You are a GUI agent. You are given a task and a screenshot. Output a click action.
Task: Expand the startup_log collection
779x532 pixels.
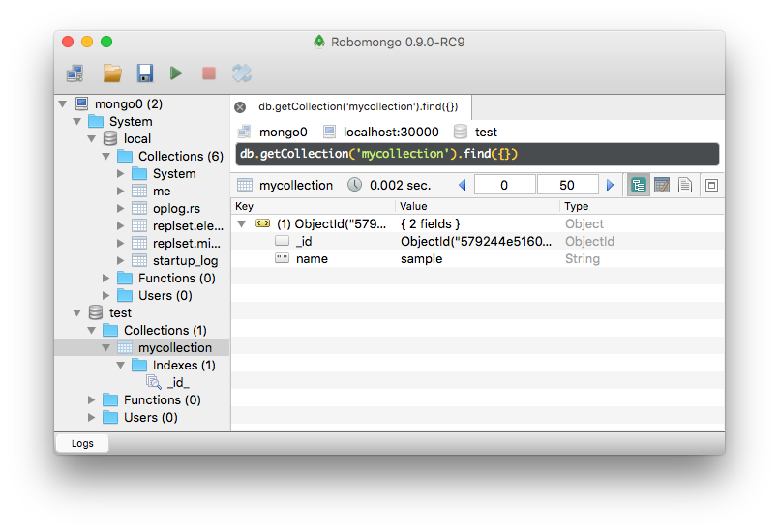point(120,261)
